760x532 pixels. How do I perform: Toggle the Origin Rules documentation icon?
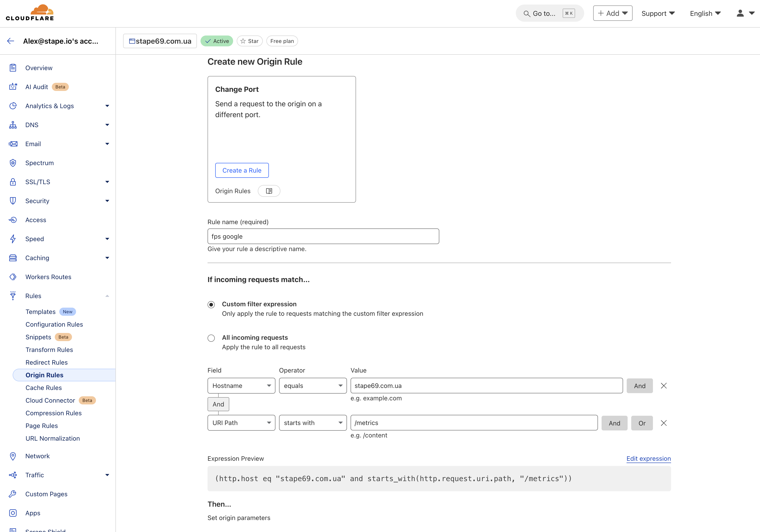(269, 190)
